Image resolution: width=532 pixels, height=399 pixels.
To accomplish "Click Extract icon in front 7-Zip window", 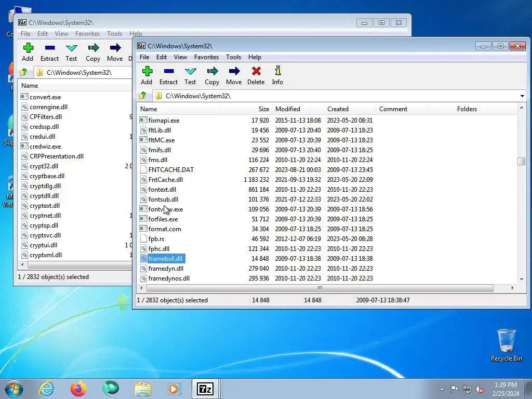I will pos(169,71).
